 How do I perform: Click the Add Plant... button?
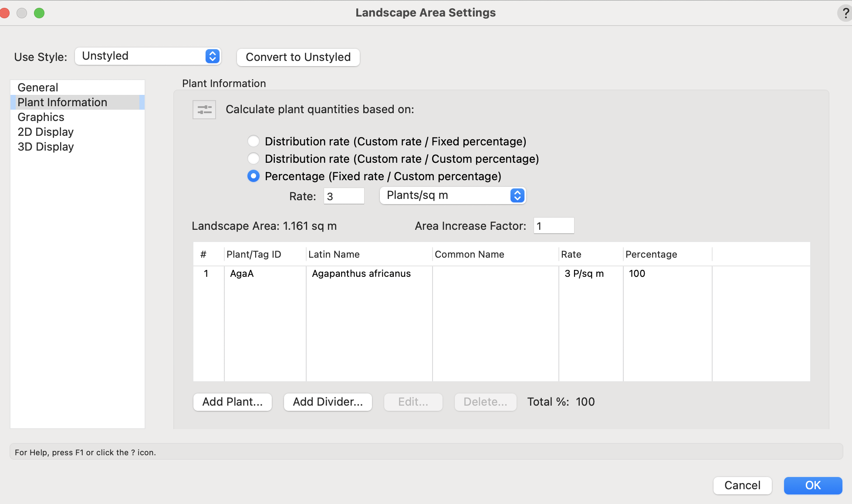[232, 402]
